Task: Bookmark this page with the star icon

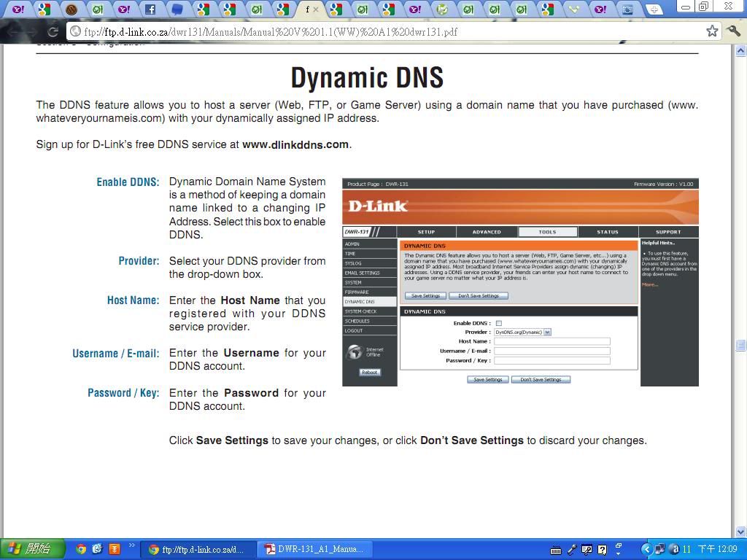Action: [712, 31]
